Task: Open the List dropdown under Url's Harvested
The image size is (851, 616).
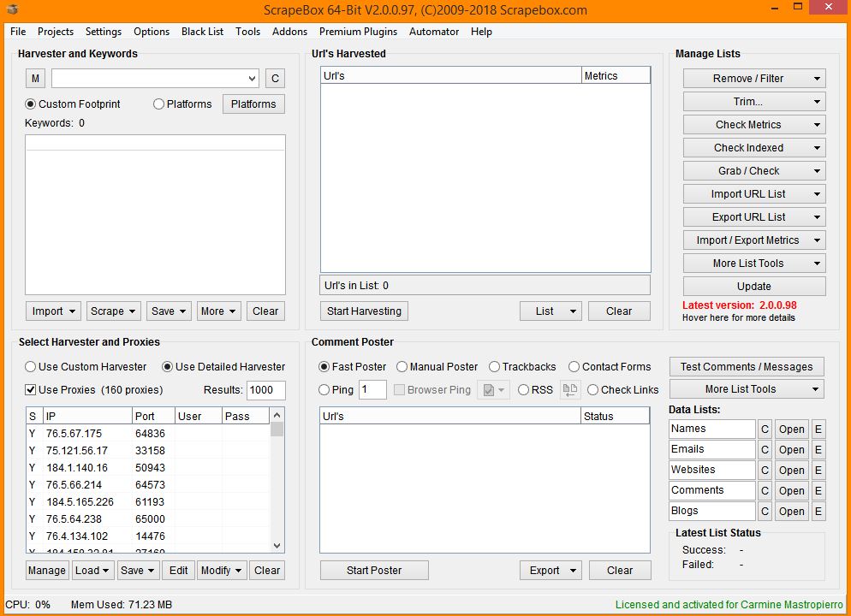Action: click(x=550, y=311)
